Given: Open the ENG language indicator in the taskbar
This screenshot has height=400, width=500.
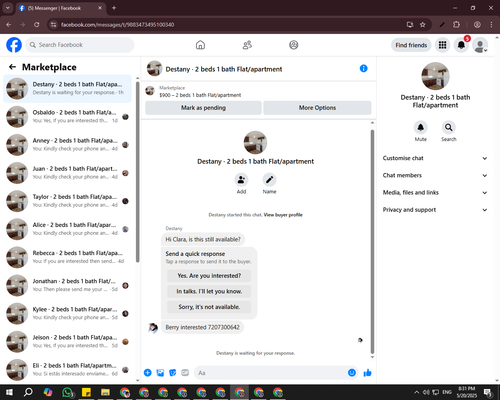Looking at the screenshot, I should pyautogui.click(x=447, y=392).
